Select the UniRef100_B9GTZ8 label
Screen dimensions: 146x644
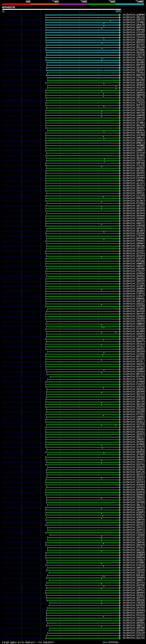[134, 42]
